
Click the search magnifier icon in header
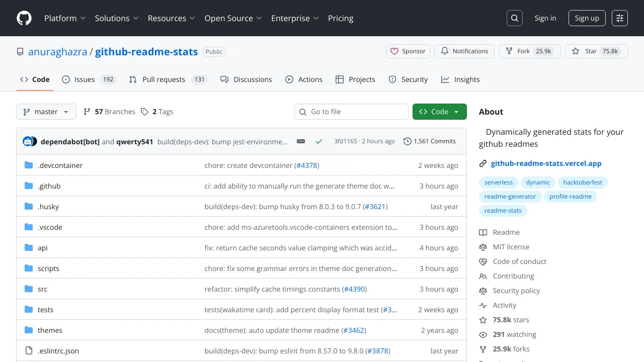(515, 18)
